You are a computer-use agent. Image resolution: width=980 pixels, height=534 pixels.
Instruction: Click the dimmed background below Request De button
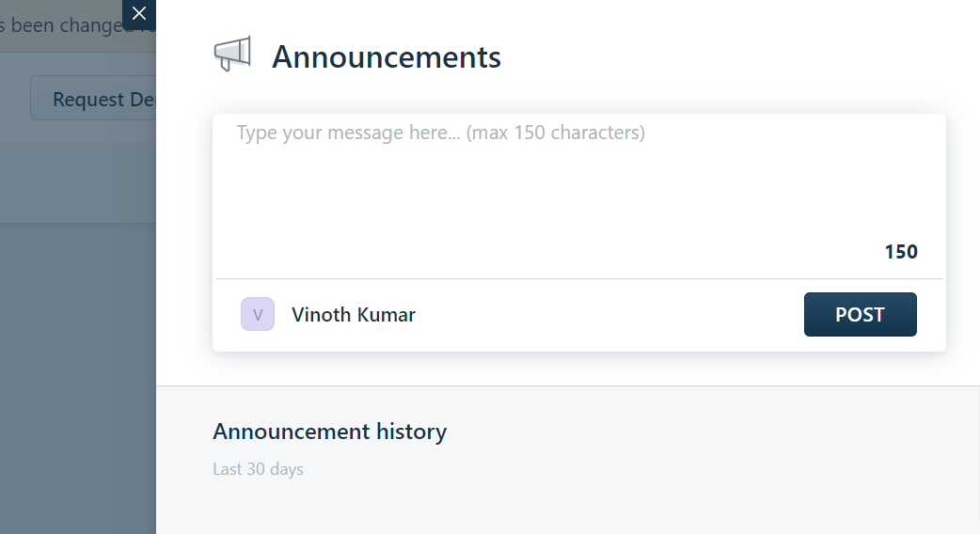(x=77, y=181)
